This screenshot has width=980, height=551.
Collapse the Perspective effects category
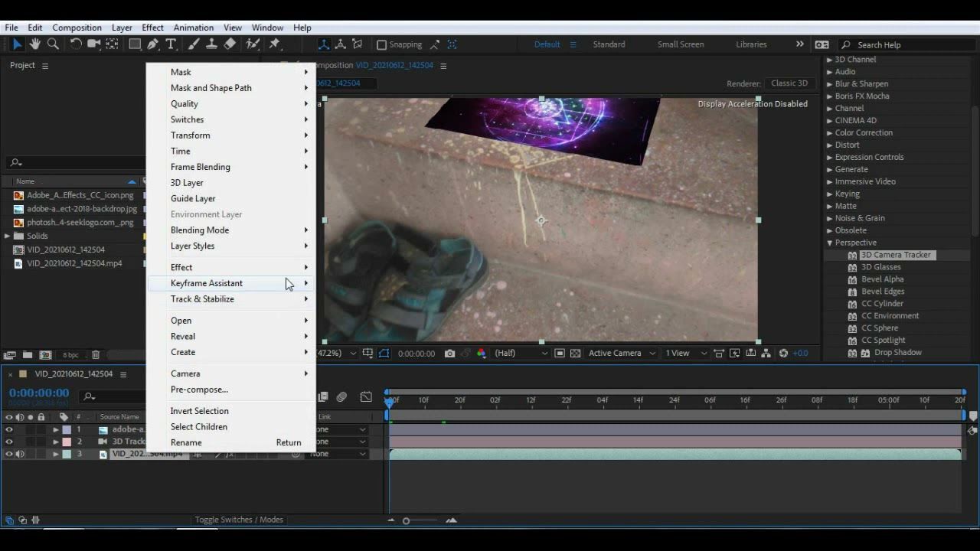coord(829,243)
